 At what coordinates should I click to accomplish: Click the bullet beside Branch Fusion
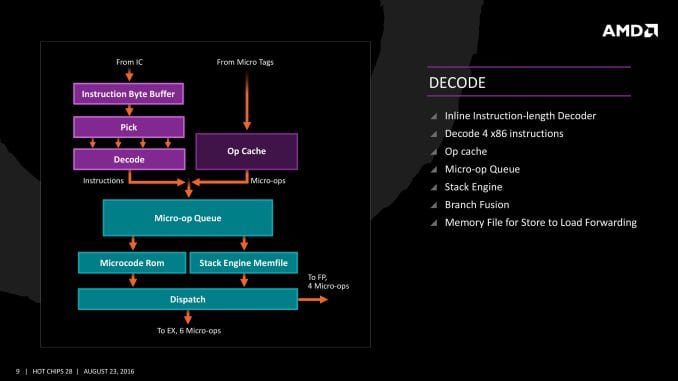click(434, 205)
